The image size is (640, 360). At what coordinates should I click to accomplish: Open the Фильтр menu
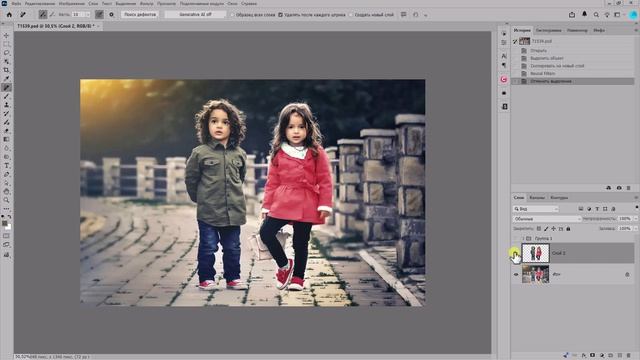point(147,3)
